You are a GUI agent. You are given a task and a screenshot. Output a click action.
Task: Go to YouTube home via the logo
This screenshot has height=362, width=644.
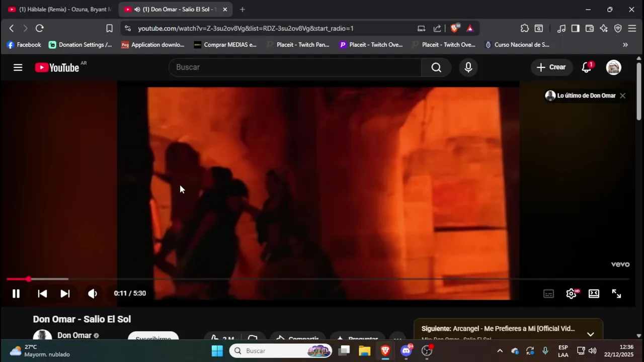57,67
